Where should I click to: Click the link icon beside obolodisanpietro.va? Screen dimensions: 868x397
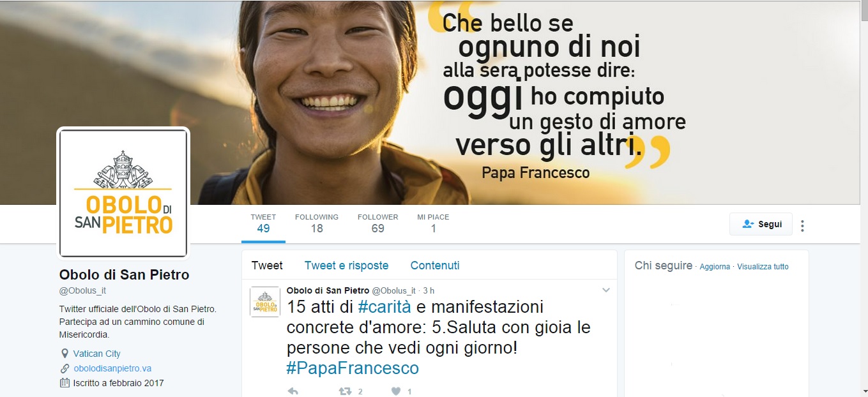tap(64, 368)
